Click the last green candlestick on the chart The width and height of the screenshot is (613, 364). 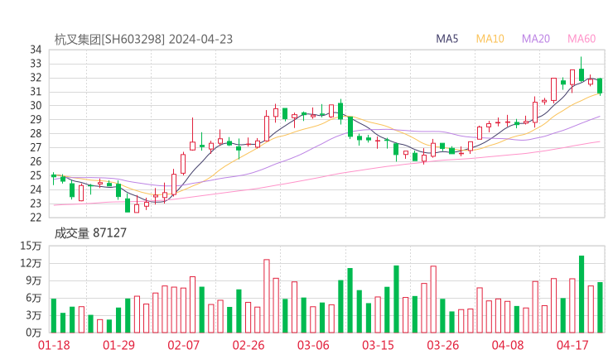click(x=600, y=86)
